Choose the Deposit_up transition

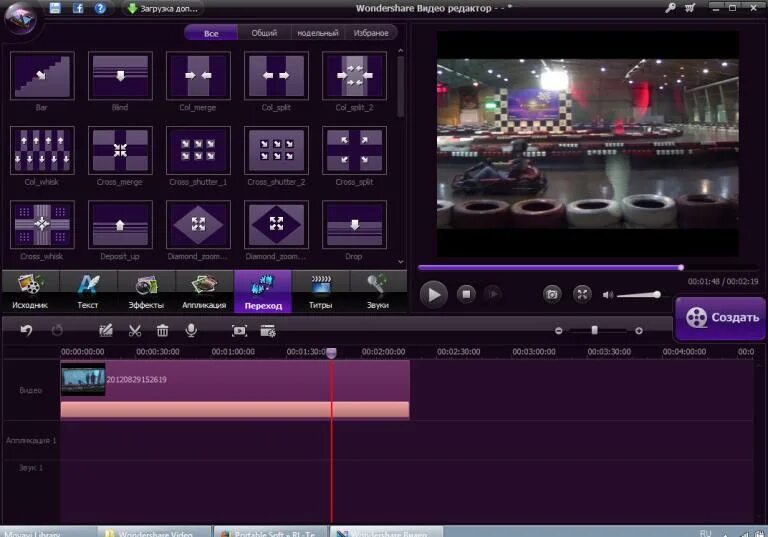pos(120,225)
